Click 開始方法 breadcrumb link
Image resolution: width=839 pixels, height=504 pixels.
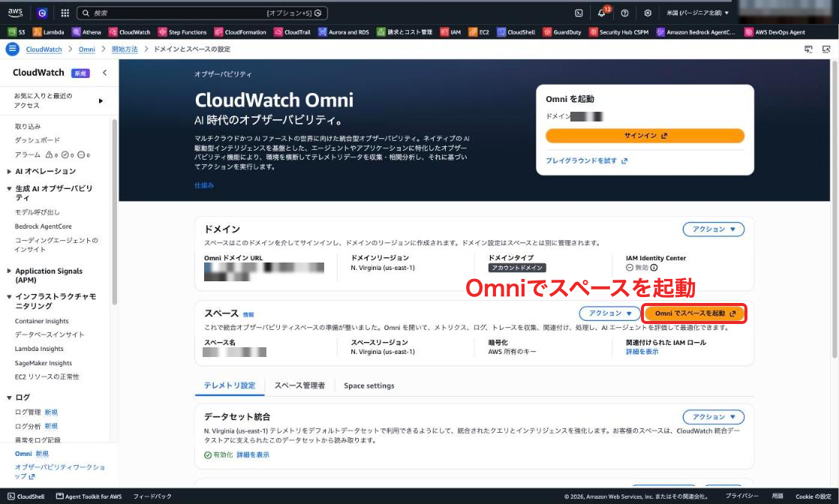[125, 49]
